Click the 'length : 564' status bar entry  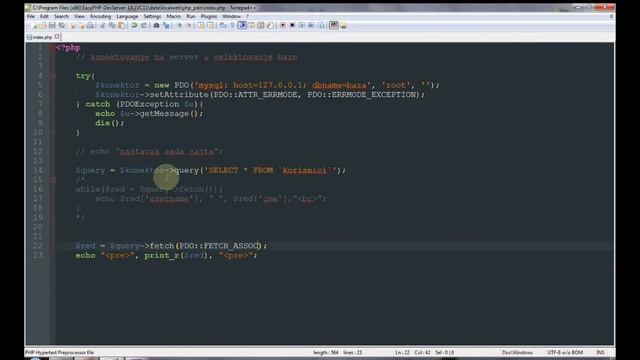coord(326,352)
